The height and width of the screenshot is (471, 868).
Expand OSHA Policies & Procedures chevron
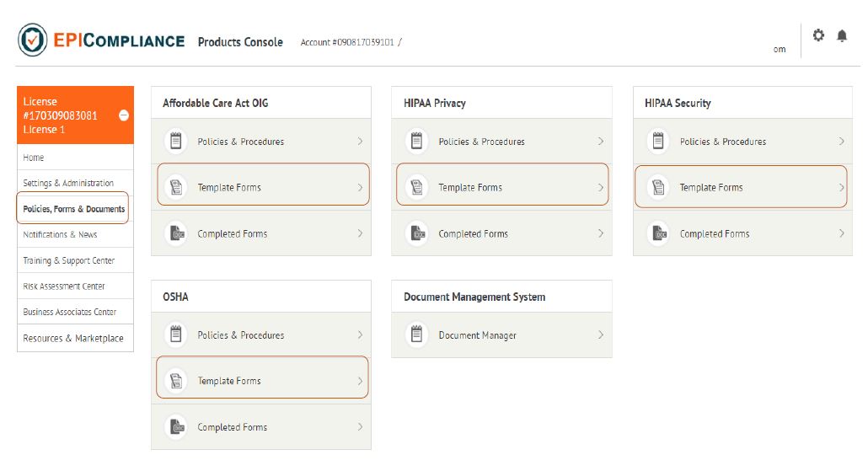point(360,335)
